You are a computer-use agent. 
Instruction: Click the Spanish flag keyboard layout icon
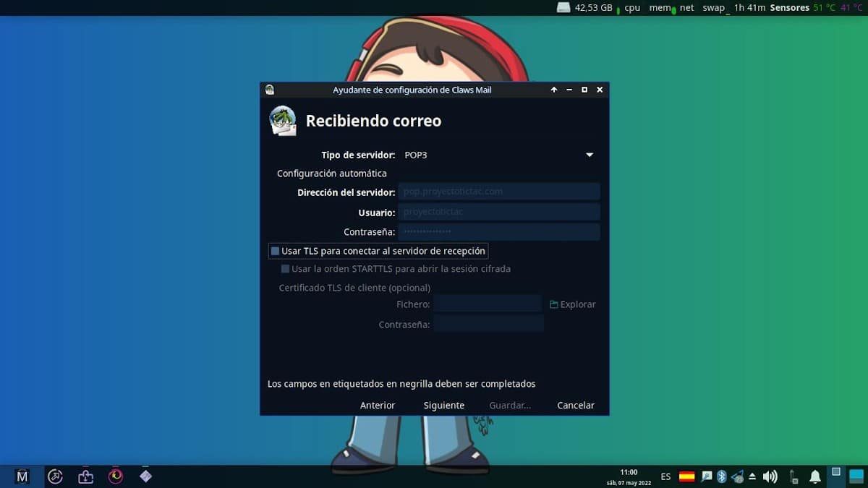point(686,476)
